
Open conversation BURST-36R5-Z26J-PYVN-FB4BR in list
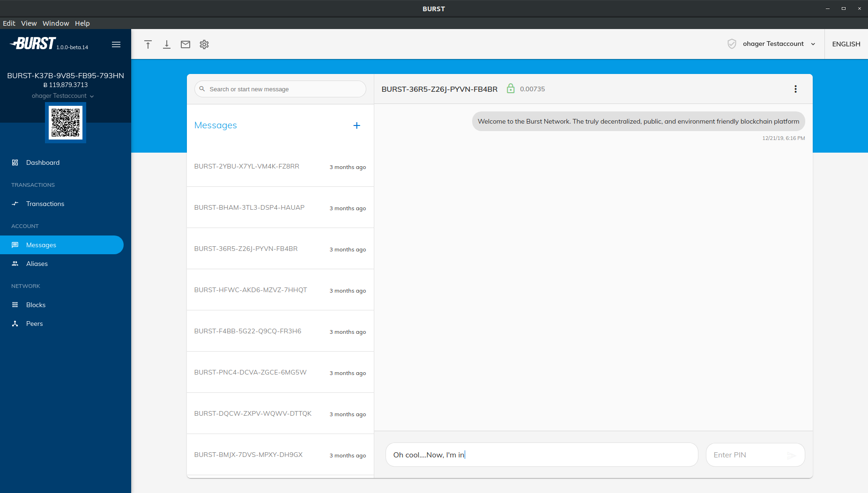click(280, 249)
